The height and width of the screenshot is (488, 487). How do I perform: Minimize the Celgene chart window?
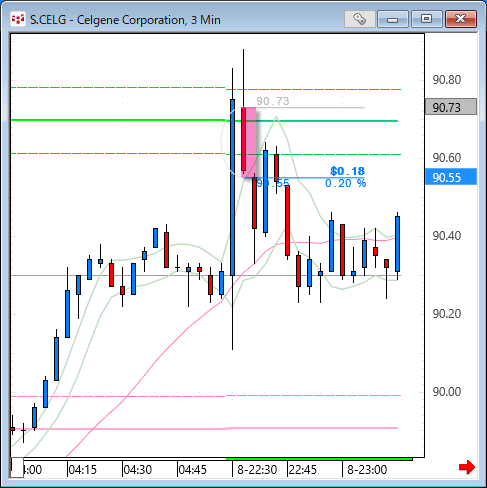click(393, 19)
